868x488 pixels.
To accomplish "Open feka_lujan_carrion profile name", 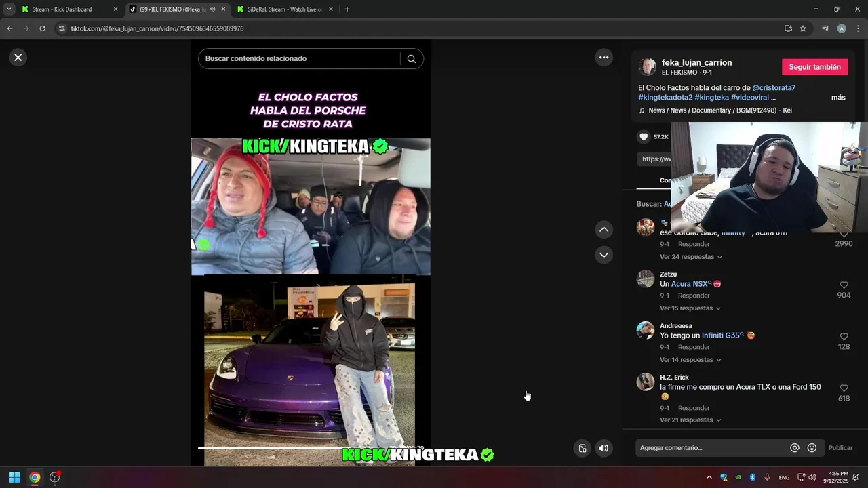I will tap(696, 62).
